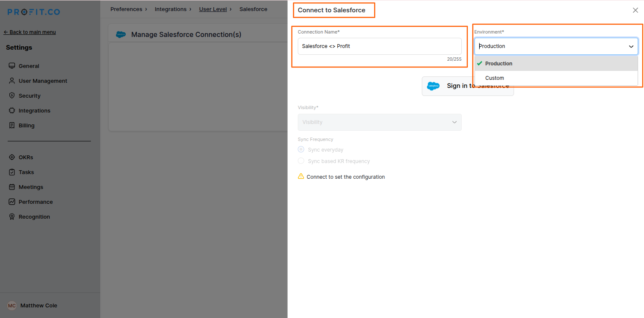Viewport: 644px width, 318px height.
Task: Select Sync based KR frequency radio button
Action: pos(301,161)
